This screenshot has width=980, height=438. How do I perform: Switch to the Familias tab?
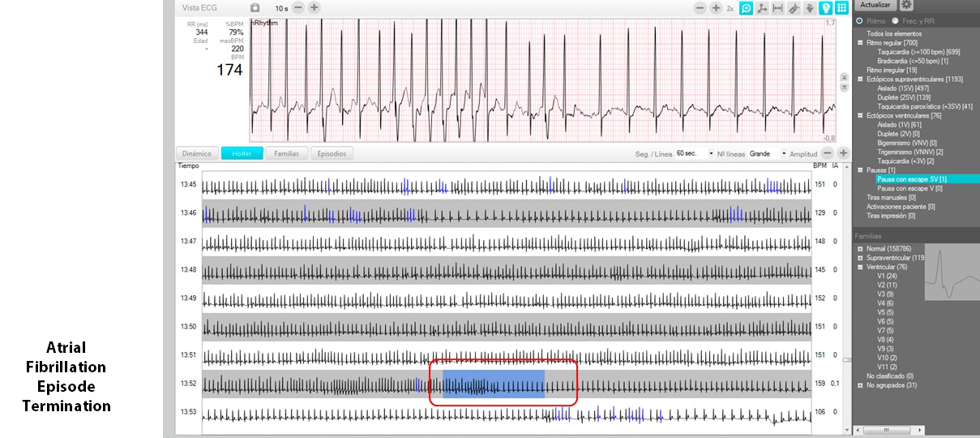tap(286, 153)
